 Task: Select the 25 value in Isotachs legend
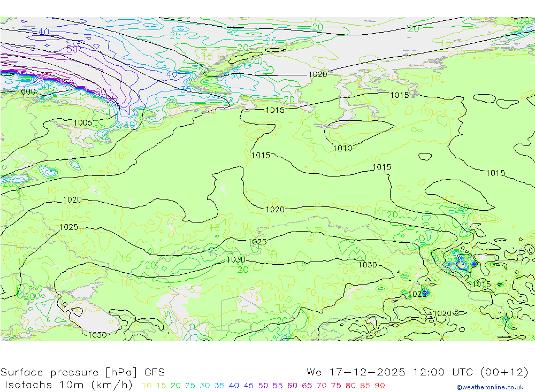point(190,386)
